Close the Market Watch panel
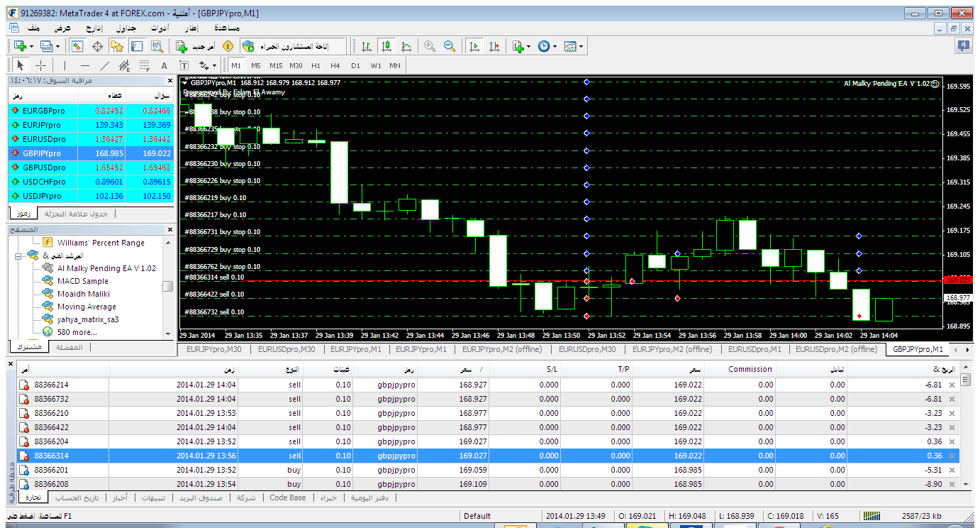Viewport: 980px width, 528px height. [169, 80]
